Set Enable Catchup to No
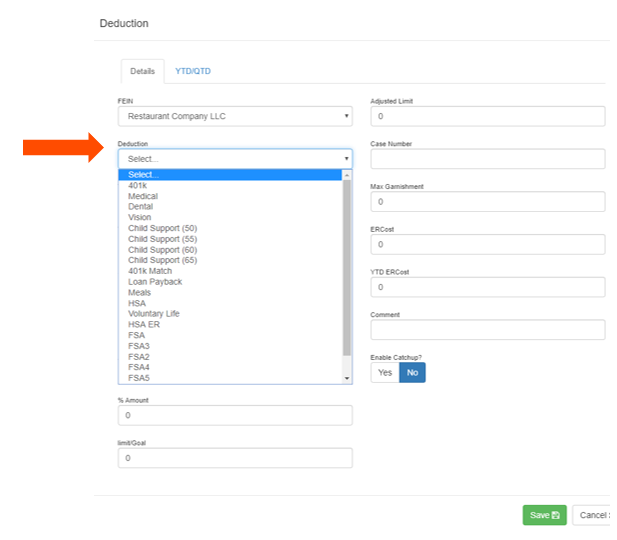Screen dimensions: 617x540 pyautogui.click(x=412, y=373)
